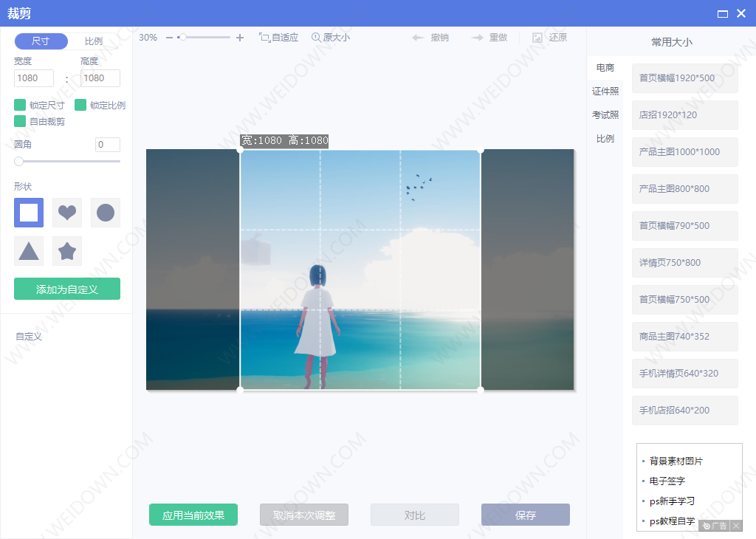Click 自适应 fit-to-window icon
756x539 pixels.
[x=265, y=38]
